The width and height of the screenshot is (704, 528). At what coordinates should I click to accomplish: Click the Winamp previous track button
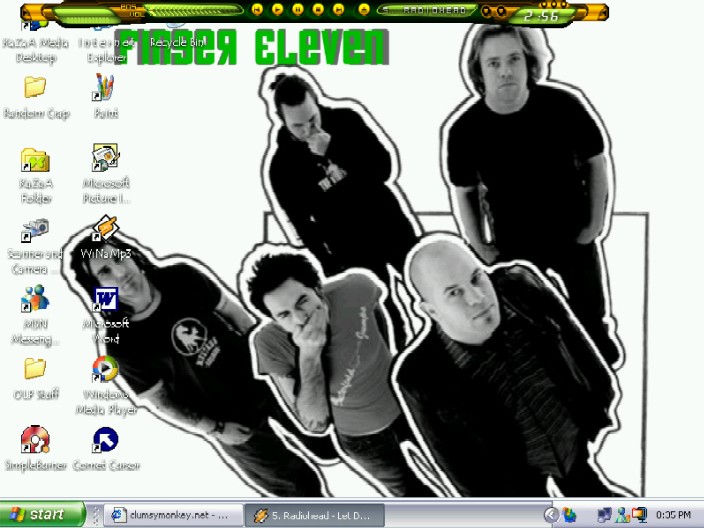pos(257,9)
